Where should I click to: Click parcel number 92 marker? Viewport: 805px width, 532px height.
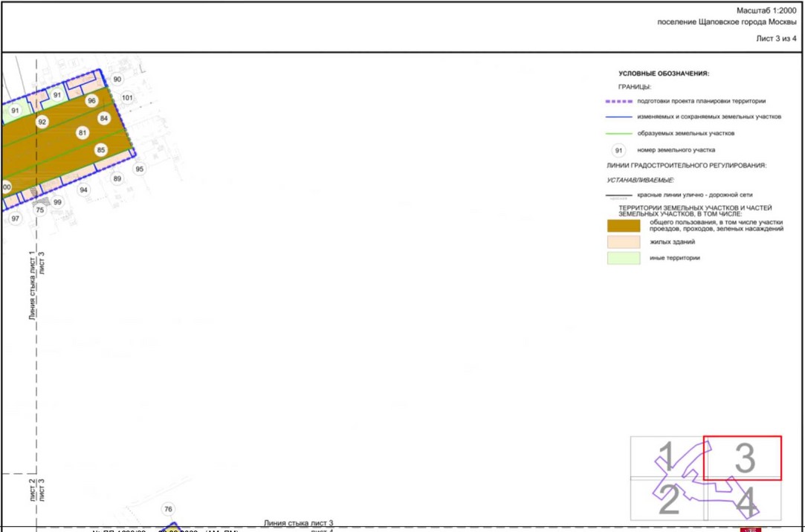(x=42, y=122)
